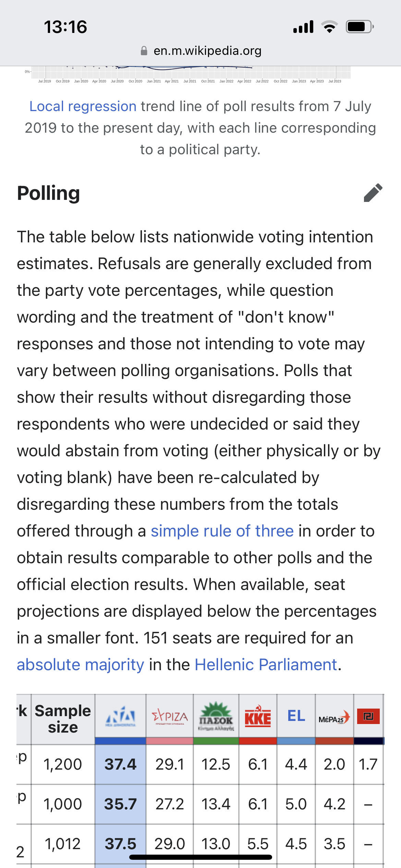401x868 pixels.
Task: Tap the pencil edit icon beside Polling
Action: (373, 193)
